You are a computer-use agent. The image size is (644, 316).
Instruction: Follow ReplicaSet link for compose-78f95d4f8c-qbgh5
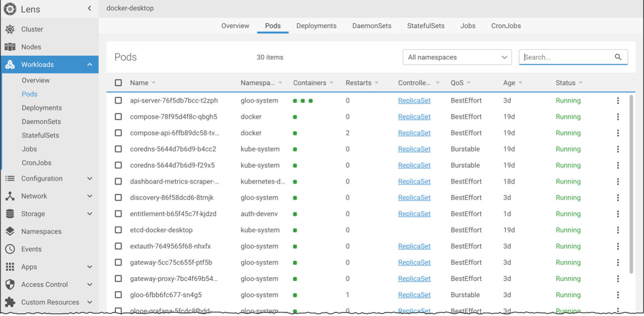tap(414, 117)
